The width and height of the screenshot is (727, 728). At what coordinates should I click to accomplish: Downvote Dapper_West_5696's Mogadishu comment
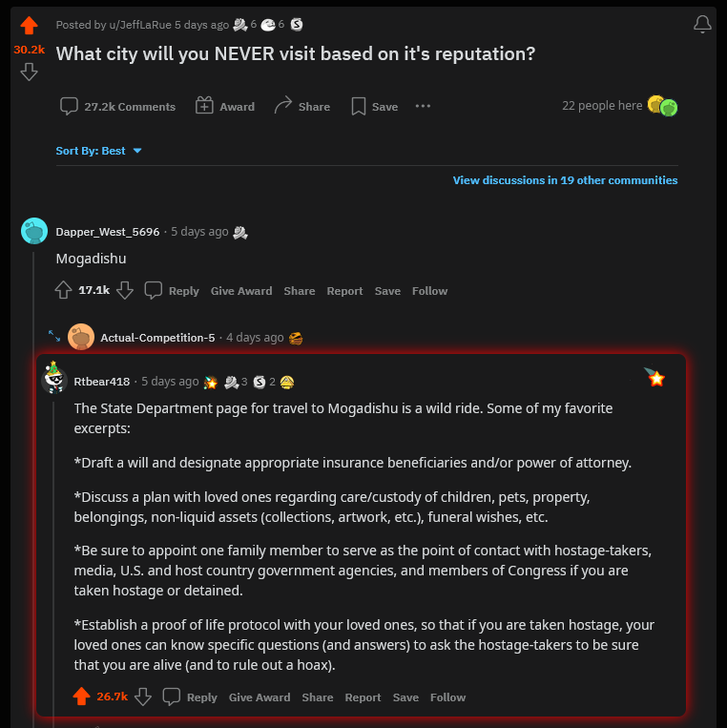click(x=125, y=290)
